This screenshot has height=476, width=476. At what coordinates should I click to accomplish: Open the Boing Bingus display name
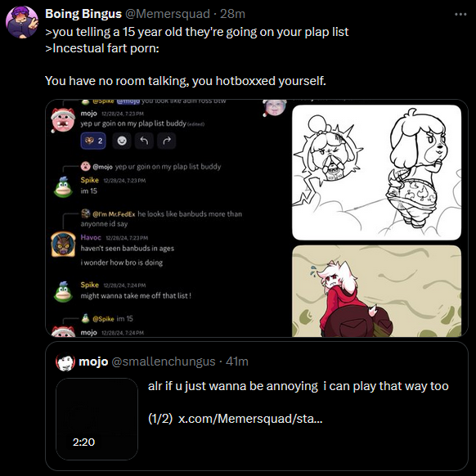tap(83, 14)
